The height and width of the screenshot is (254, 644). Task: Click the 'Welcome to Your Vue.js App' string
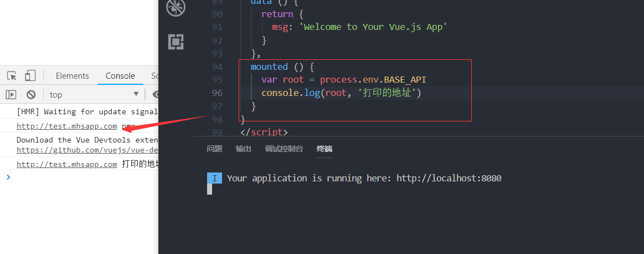373,27
